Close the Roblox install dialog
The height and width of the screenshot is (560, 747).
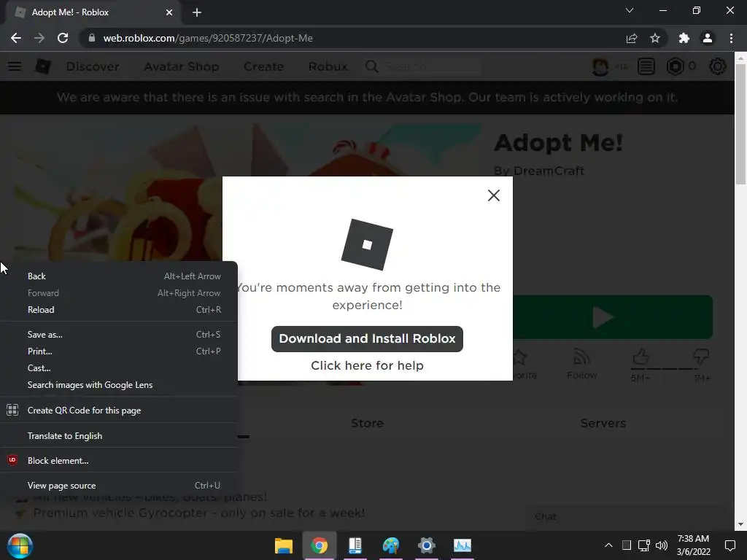pos(494,195)
